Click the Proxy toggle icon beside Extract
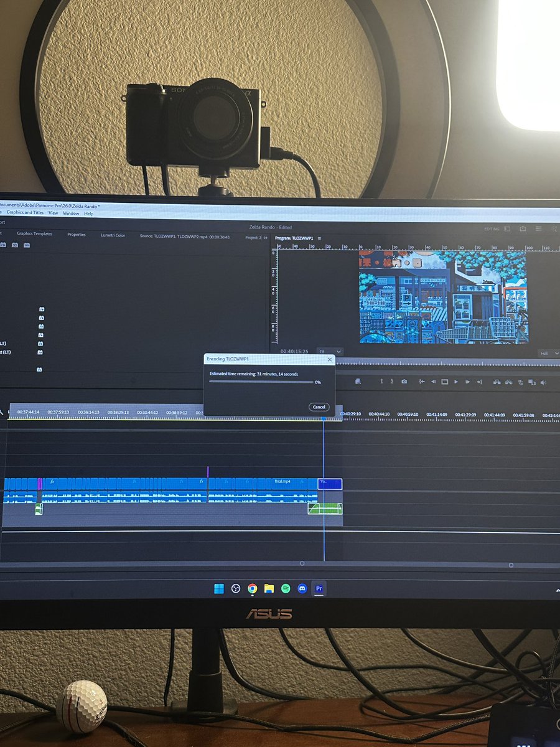This screenshot has height=747, width=560. point(520,382)
